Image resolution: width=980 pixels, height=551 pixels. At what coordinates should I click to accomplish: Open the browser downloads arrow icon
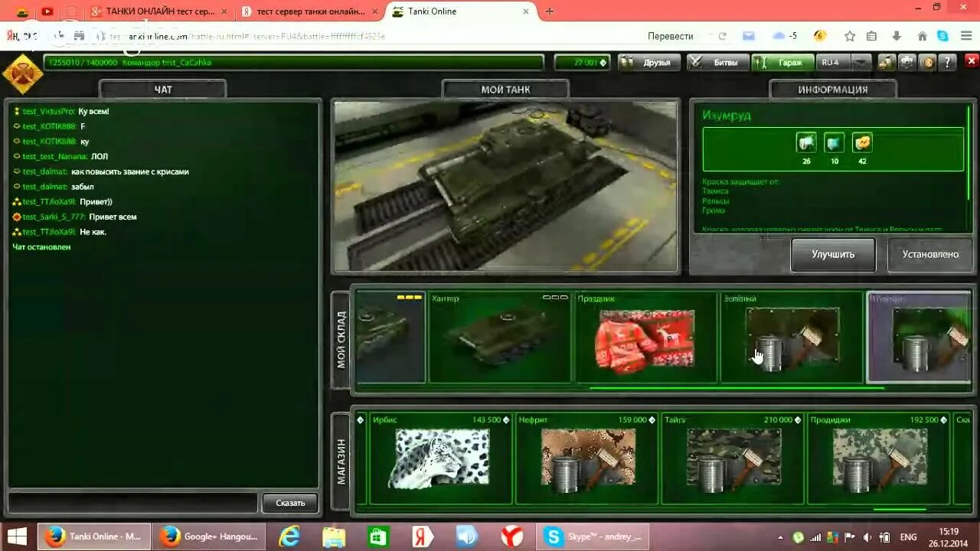897,36
